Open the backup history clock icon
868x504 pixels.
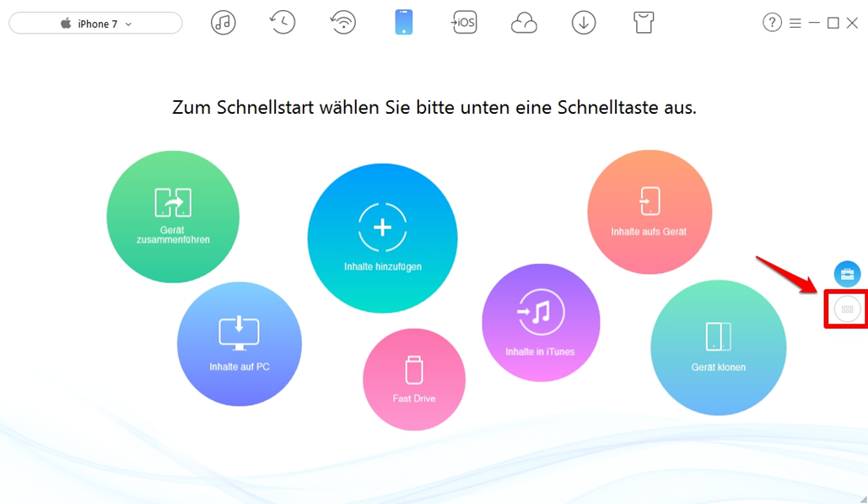[283, 23]
